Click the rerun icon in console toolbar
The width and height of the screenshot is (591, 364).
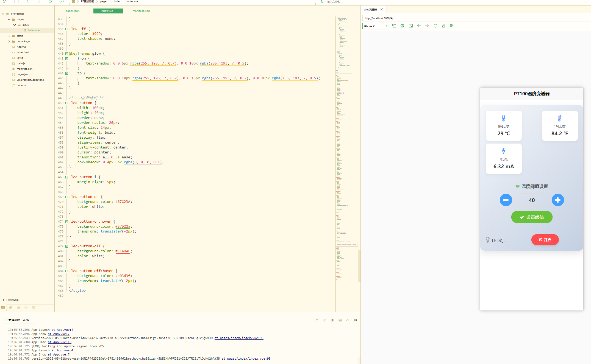[325, 320]
